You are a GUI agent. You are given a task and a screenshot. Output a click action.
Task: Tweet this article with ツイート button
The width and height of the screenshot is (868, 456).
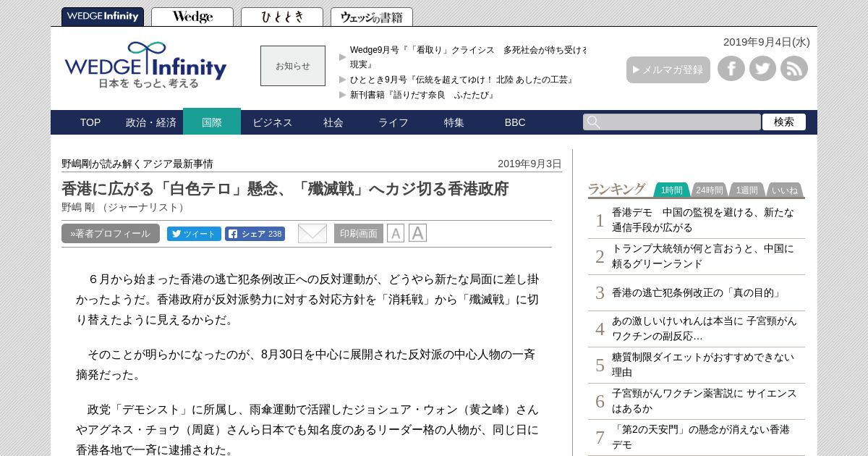[x=194, y=234]
